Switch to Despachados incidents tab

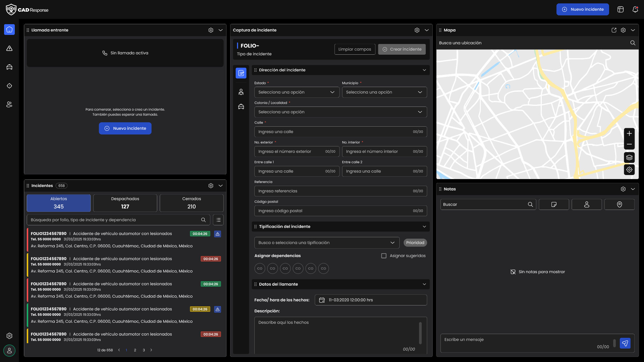[125, 203]
